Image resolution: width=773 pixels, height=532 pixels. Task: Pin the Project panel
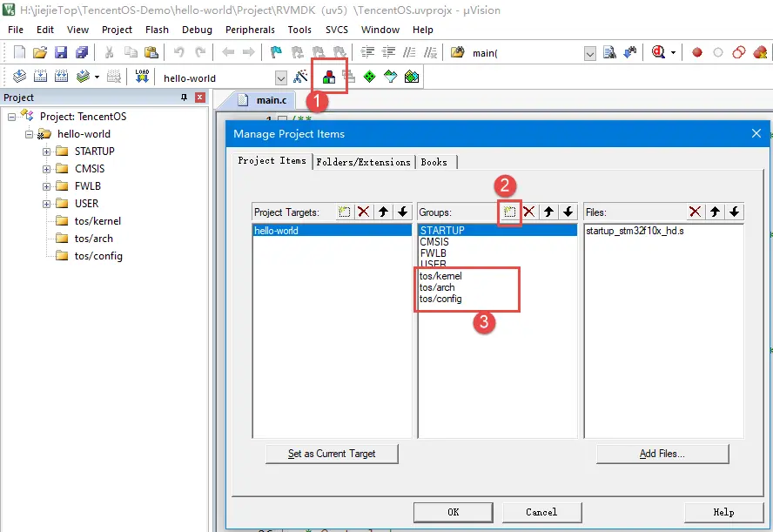point(185,98)
